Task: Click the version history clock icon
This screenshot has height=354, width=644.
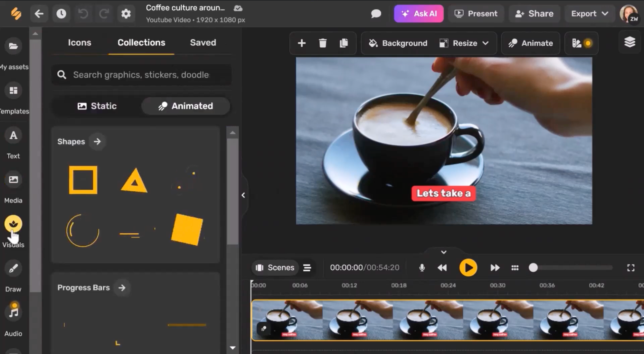Action: 61,14
